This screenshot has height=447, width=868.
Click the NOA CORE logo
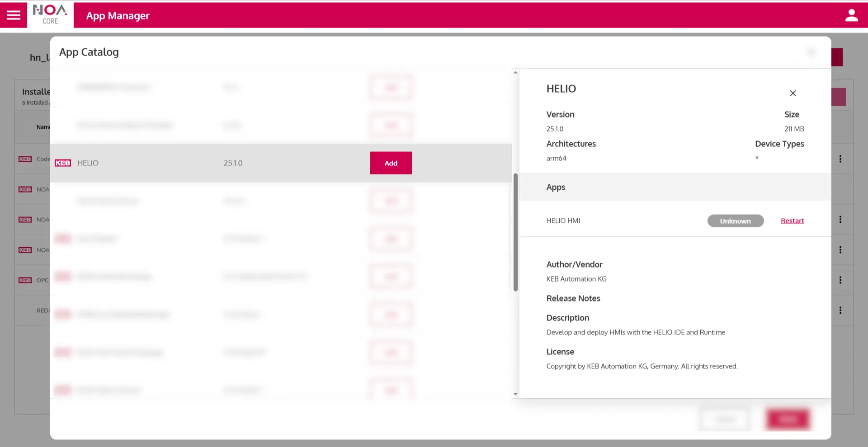pyautogui.click(x=50, y=15)
